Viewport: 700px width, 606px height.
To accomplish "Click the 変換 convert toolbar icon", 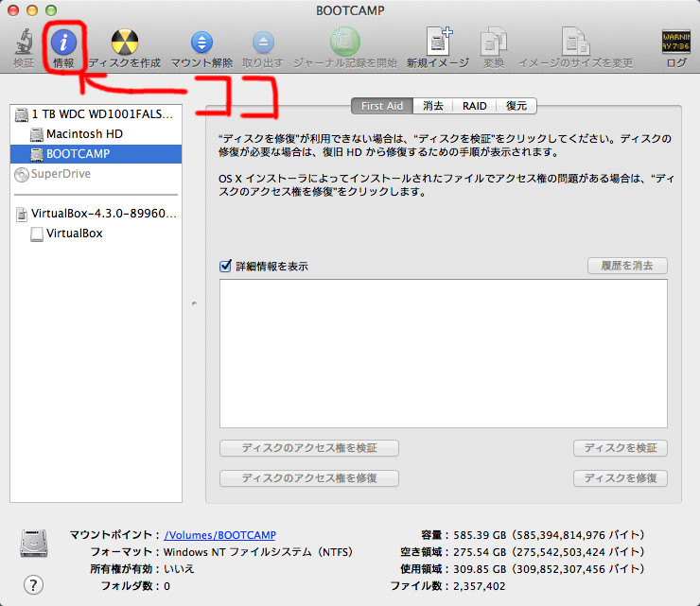I will click(494, 42).
